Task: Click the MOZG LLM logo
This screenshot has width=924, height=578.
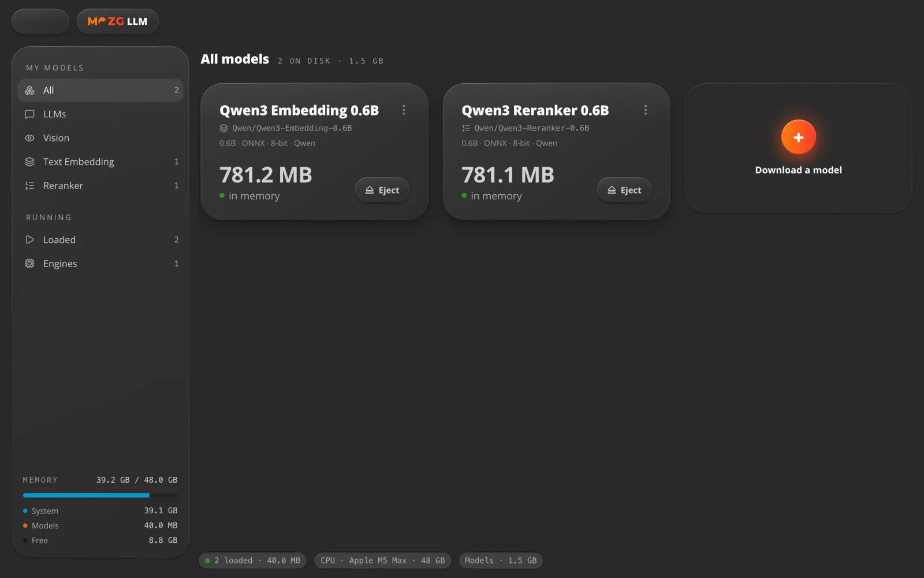Action: (x=118, y=21)
